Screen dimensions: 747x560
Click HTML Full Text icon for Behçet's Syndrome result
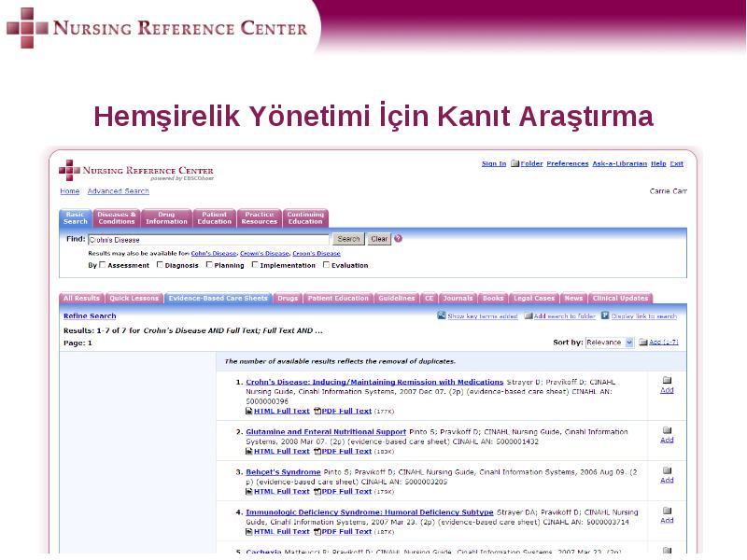(248, 492)
